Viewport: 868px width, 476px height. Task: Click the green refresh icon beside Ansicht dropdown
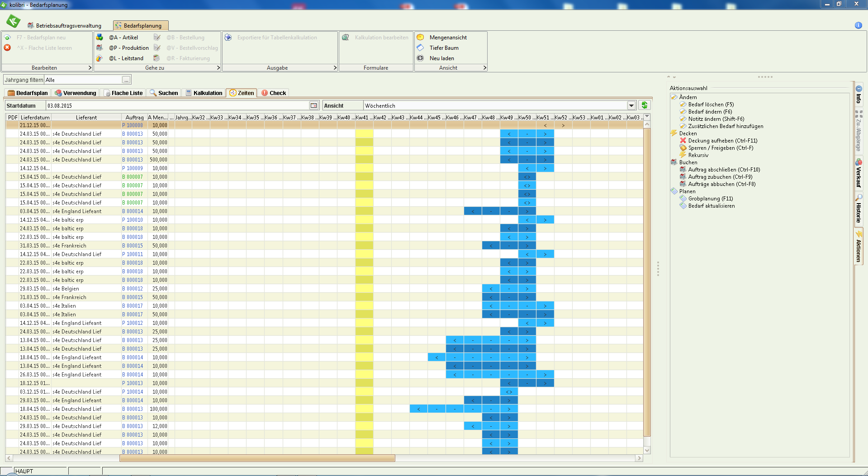tap(644, 105)
